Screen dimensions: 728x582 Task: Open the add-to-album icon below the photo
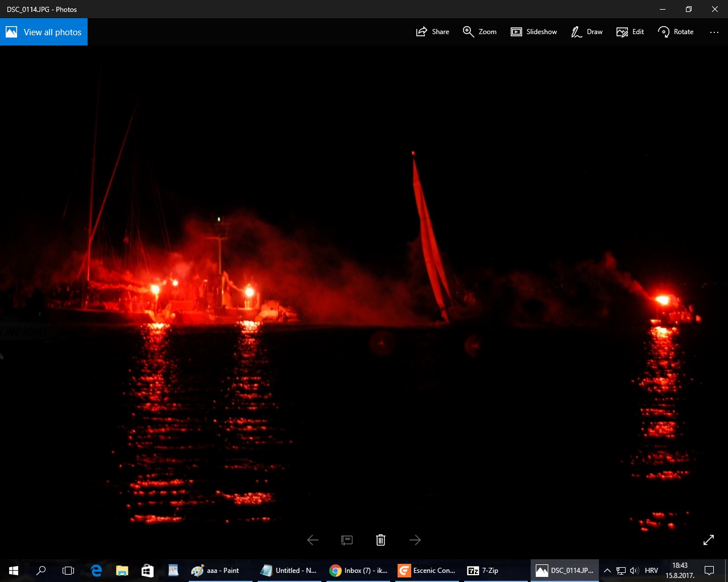pos(346,540)
